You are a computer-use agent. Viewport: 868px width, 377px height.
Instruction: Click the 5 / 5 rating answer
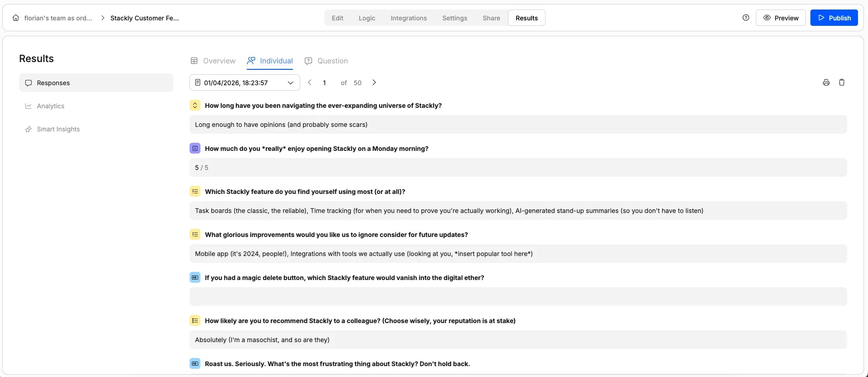(518, 167)
